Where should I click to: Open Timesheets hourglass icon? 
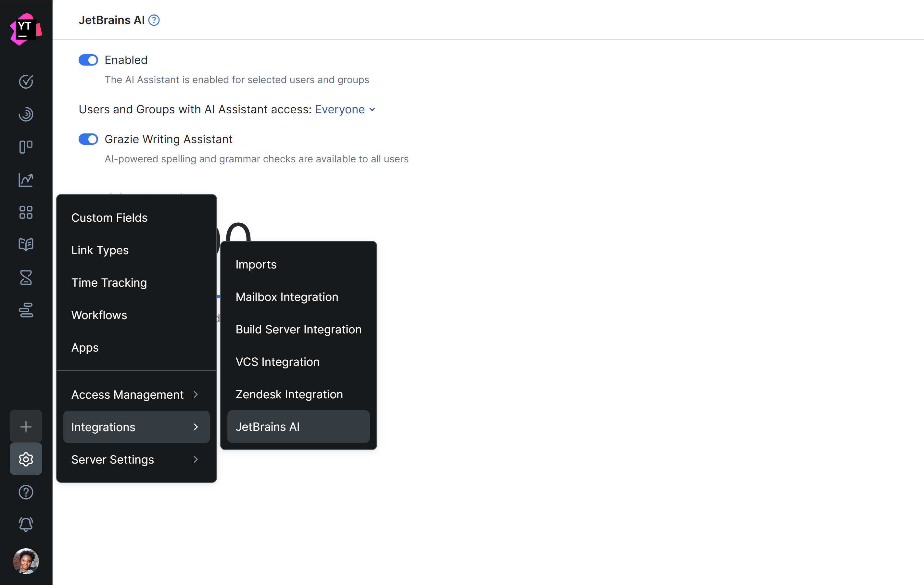coord(26,277)
